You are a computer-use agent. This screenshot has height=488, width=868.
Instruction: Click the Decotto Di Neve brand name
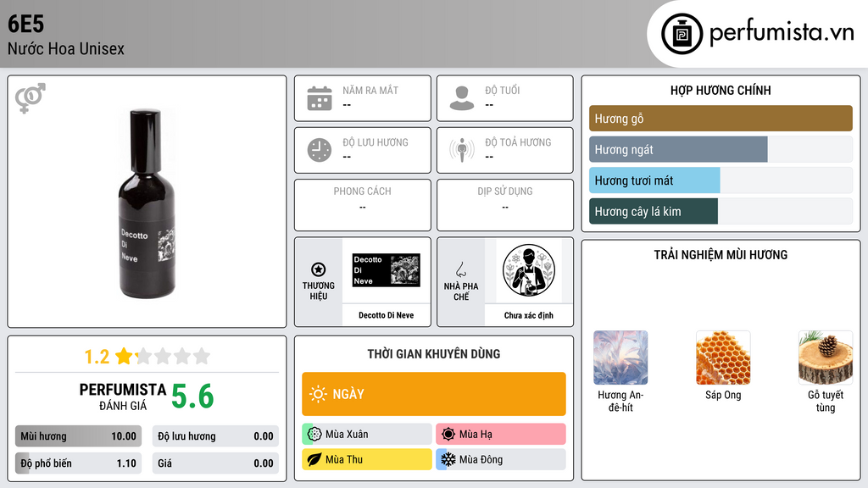pos(387,315)
